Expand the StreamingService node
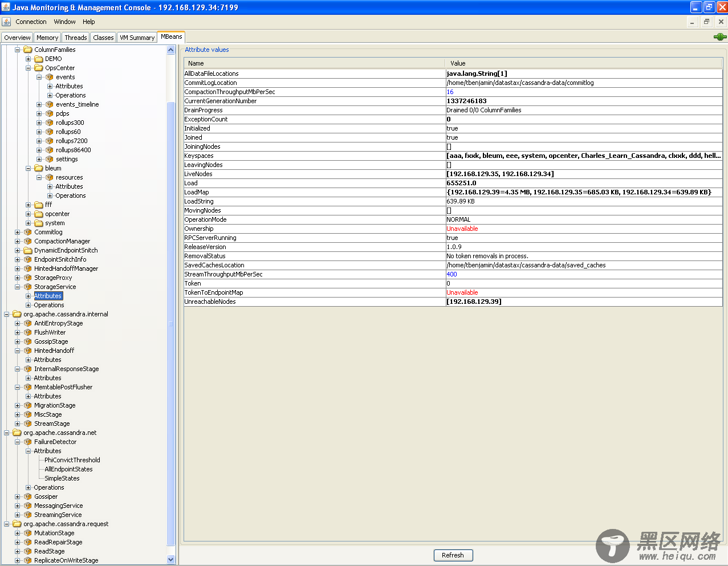Viewport: 728px width, 566px height. (x=17, y=515)
